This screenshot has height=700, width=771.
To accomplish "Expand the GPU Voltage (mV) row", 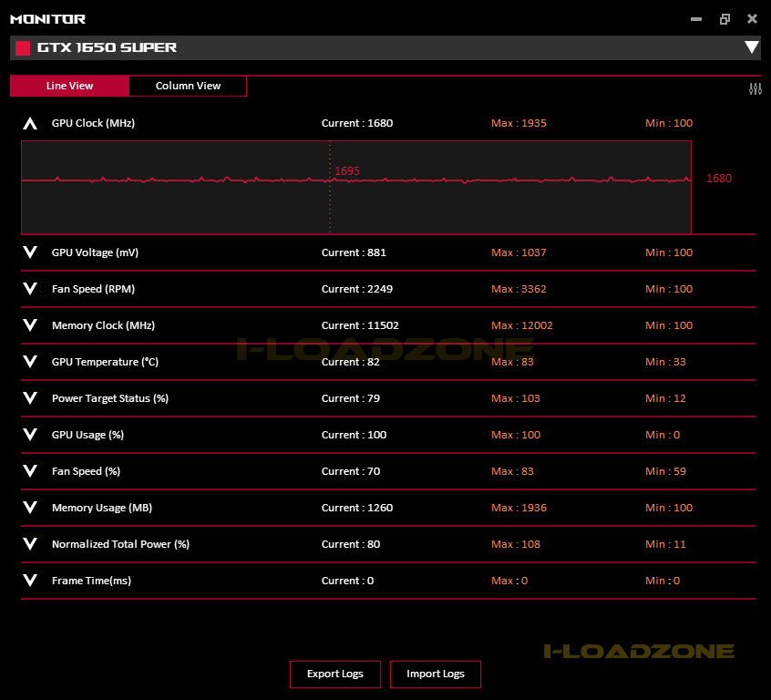I will [30, 252].
